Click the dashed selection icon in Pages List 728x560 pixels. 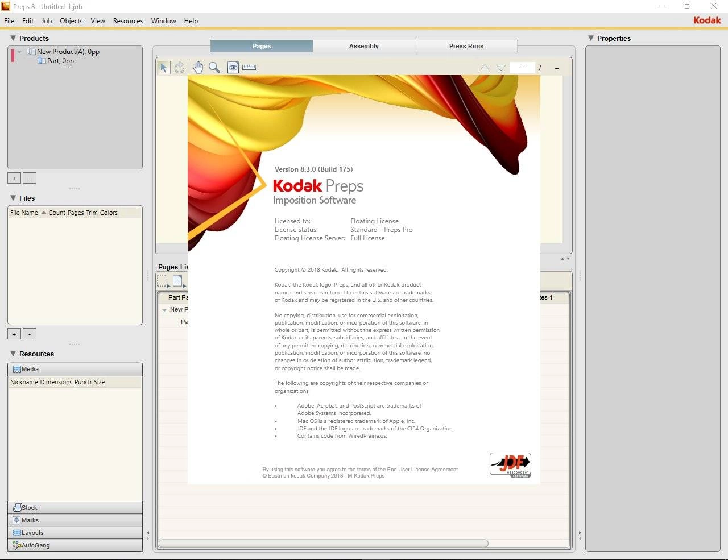[x=163, y=281]
